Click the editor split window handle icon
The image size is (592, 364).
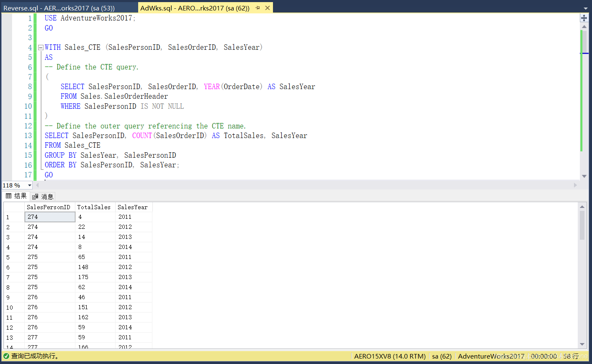coord(584,18)
